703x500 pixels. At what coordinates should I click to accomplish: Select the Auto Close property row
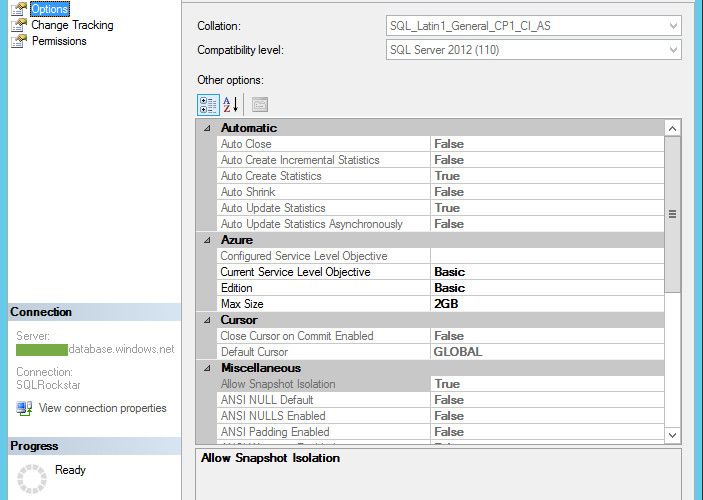pos(440,144)
